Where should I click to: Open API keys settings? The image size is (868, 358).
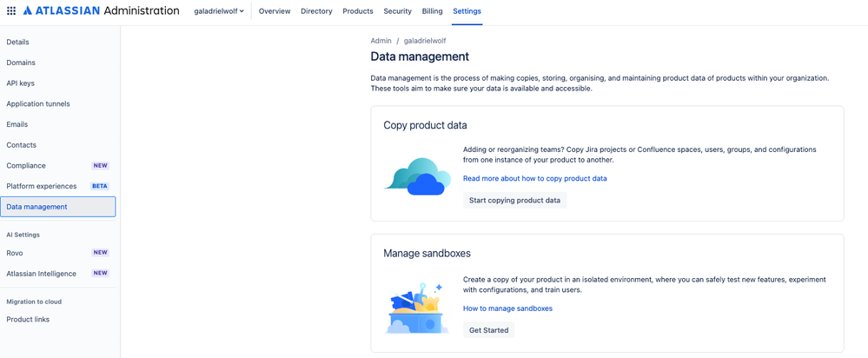point(58,83)
